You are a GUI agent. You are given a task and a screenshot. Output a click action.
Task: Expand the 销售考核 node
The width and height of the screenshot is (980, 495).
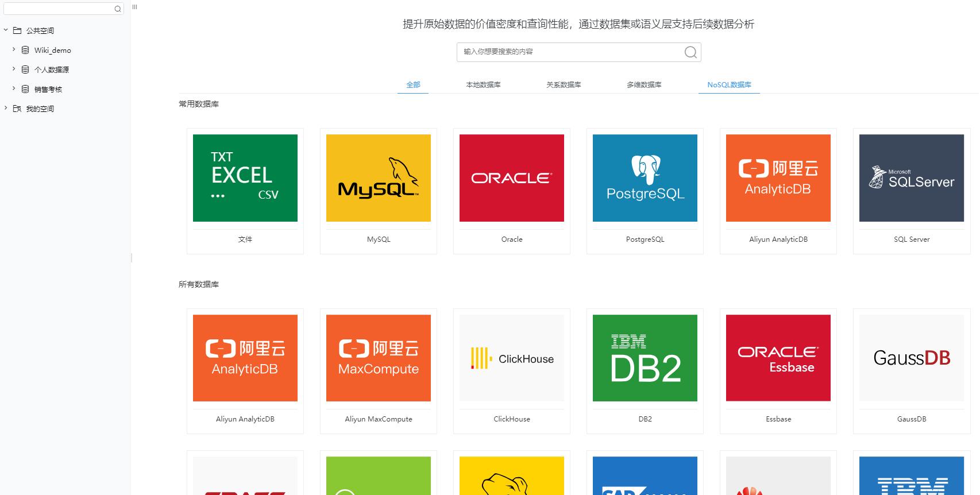click(x=14, y=88)
